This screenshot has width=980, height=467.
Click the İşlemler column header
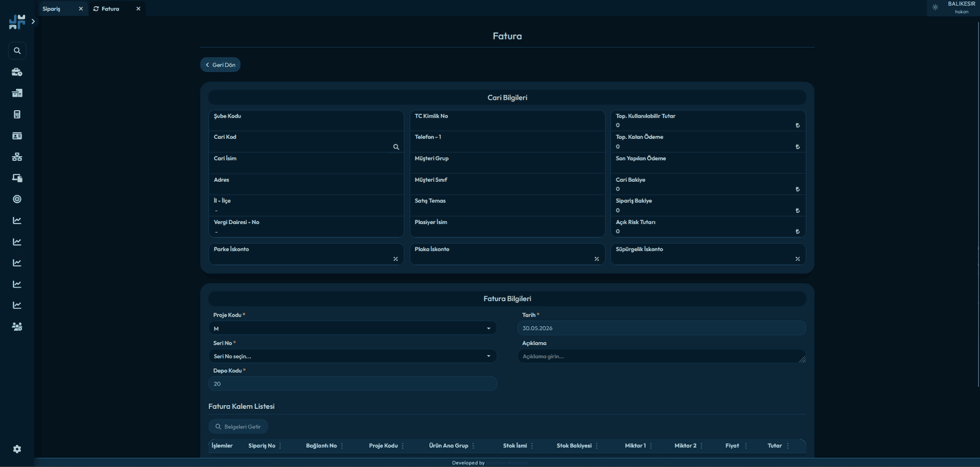222,446
